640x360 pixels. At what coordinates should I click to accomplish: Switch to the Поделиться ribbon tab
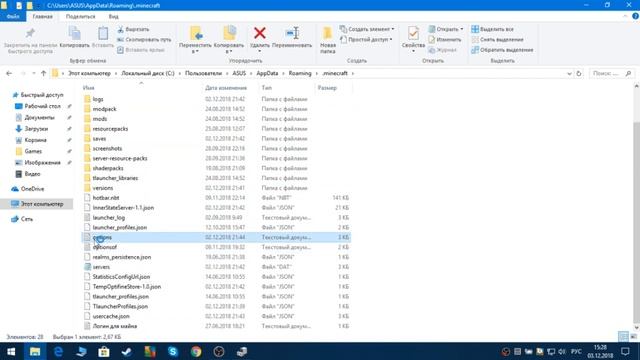click(x=80, y=16)
